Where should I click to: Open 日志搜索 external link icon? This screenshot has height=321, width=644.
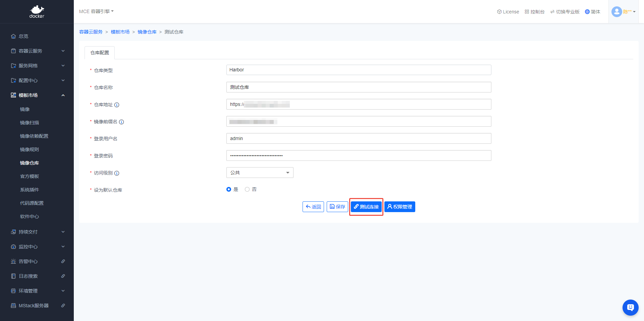click(63, 276)
